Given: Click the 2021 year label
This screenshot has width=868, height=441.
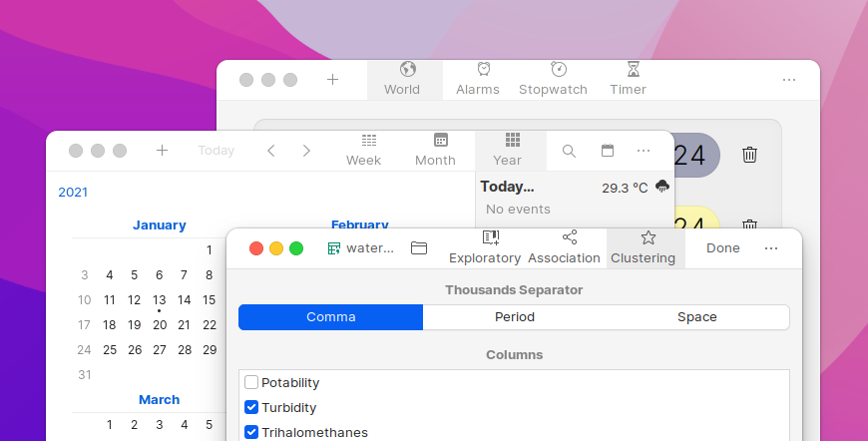Looking at the screenshot, I should pyautogui.click(x=73, y=192).
